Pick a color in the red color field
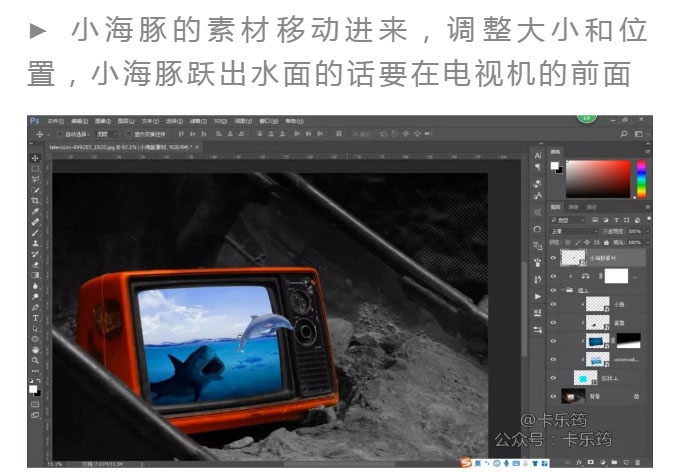The height and width of the screenshot is (473, 680). click(x=598, y=179)
